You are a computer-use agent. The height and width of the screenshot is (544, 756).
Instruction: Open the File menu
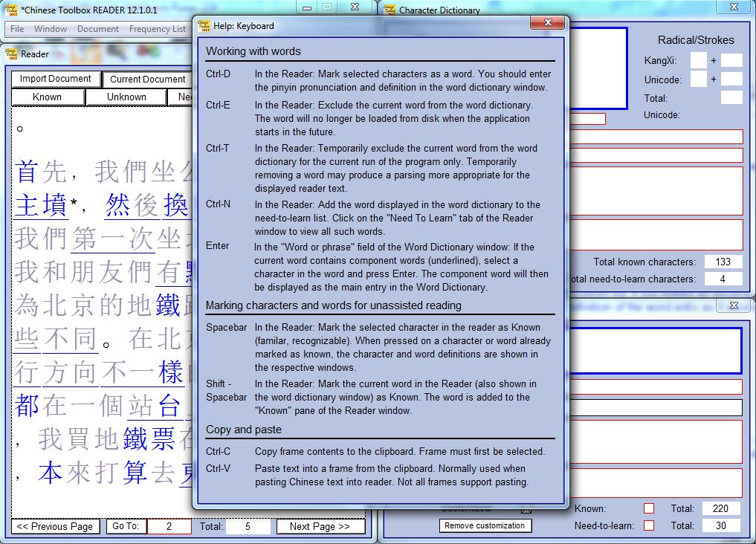coord(17,29)
